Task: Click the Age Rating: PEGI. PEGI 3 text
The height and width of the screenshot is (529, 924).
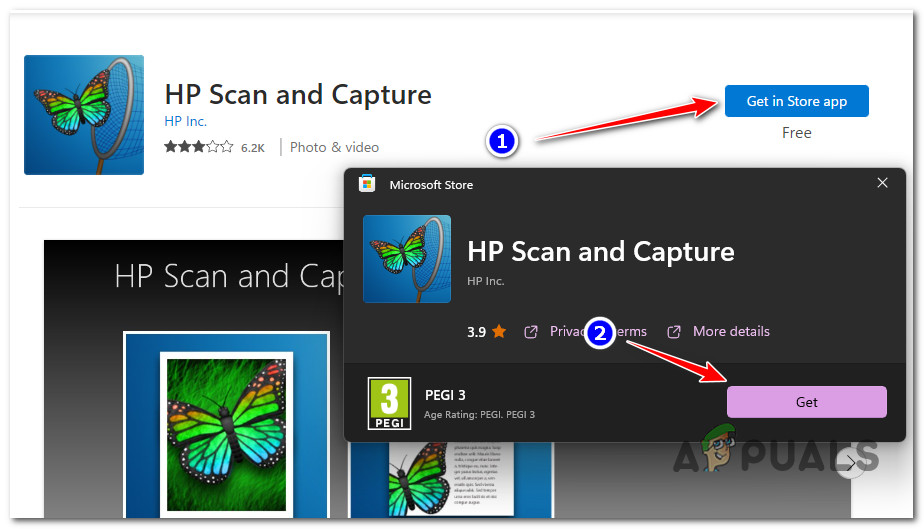Action: click(x=479, y=415)
